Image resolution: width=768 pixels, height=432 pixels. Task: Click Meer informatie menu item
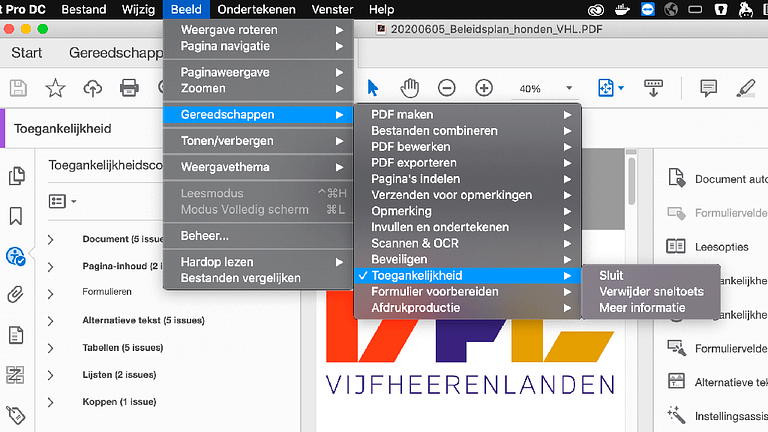[x=651, y=308]
